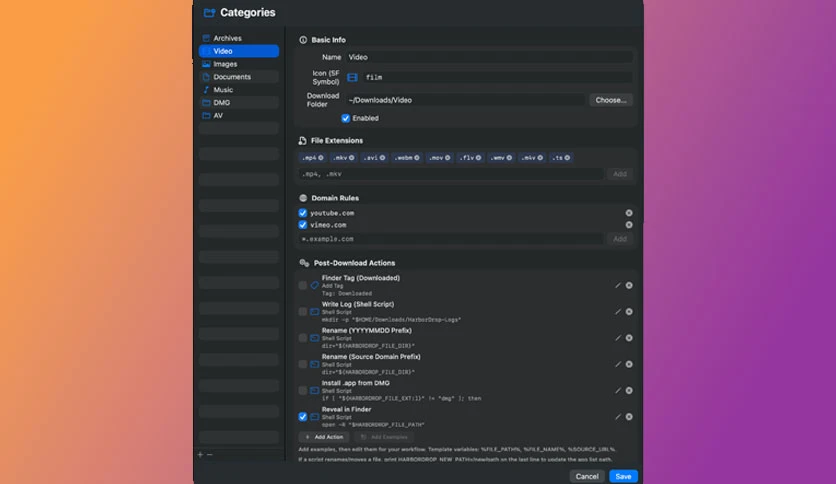836x484 pixels.
Task: Uncheck the vimeo.com domain rule
Action: click(x=303, y=225)
